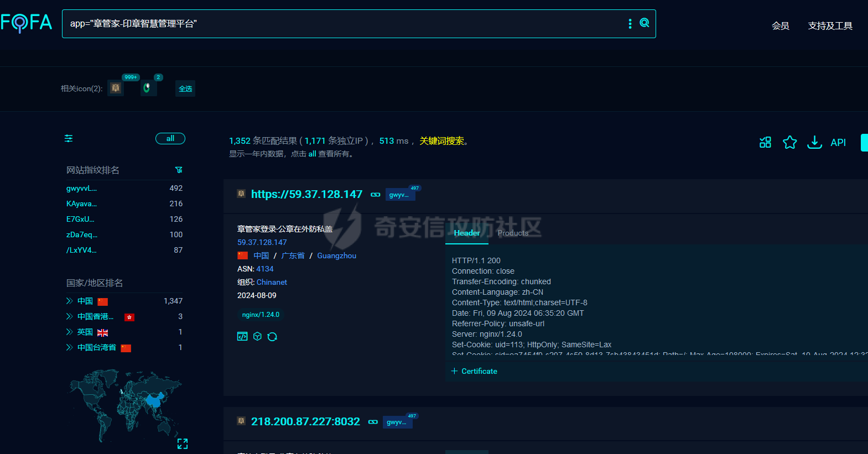Click the page title 章管家登录-公章在外防私盖
Screen dimensions: 868x454
285,229
